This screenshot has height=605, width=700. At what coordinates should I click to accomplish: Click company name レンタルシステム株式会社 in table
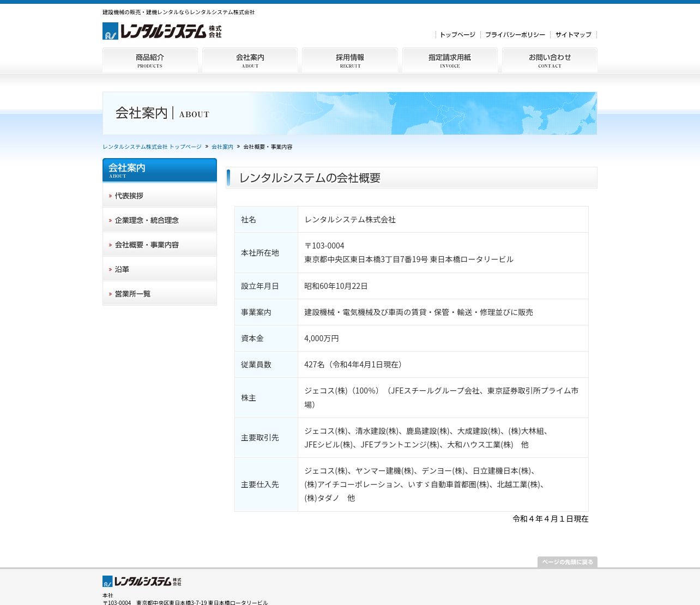coord(350,220)
